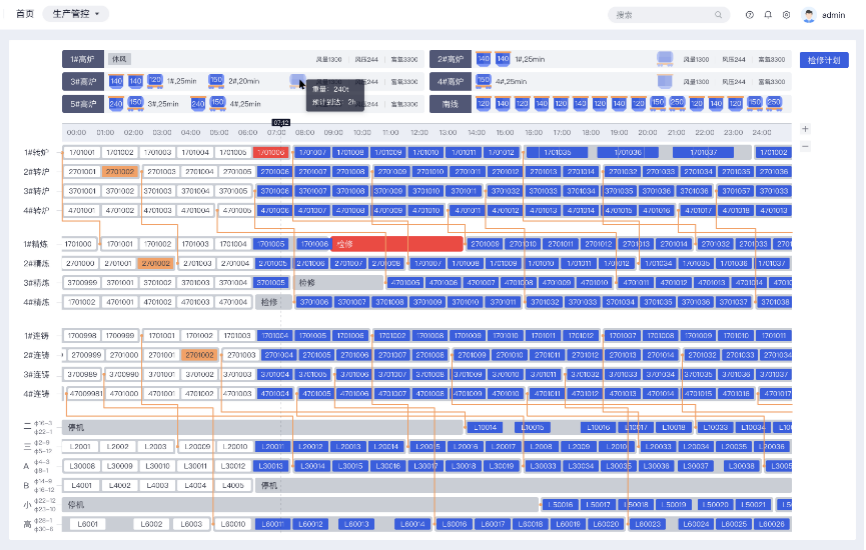
Task: Select red 1701006 block in 1#转炉 row
Action: tap(271, 152)
